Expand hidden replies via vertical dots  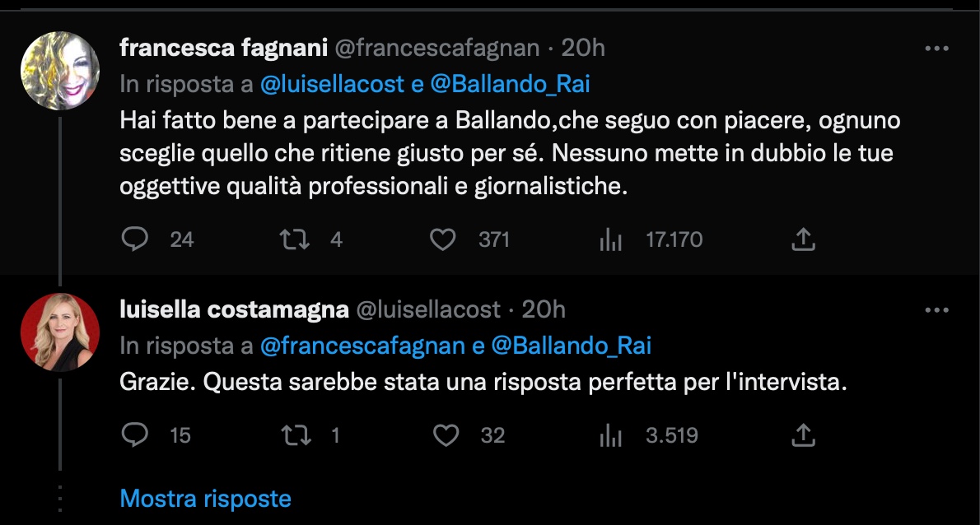(59, 497)
